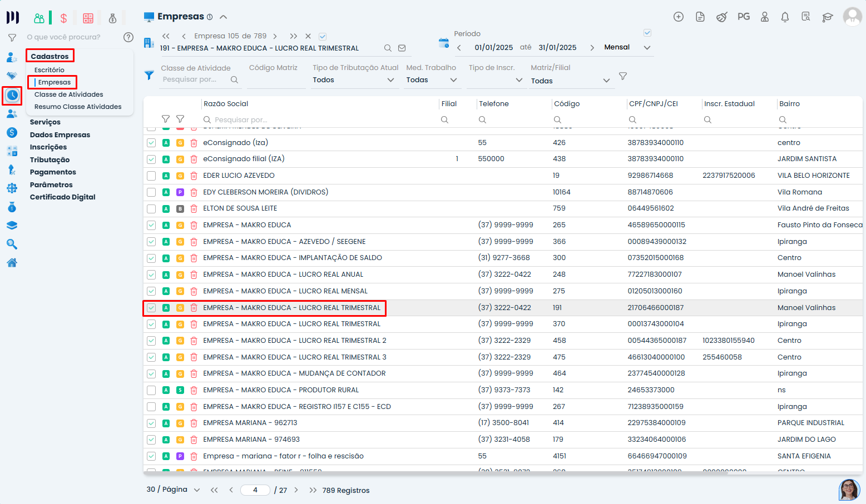Click the trash icon for EDER LUCIO AZEVEDO
The height and width of the screenshot is (504, 866).
[x=194, y=176]
